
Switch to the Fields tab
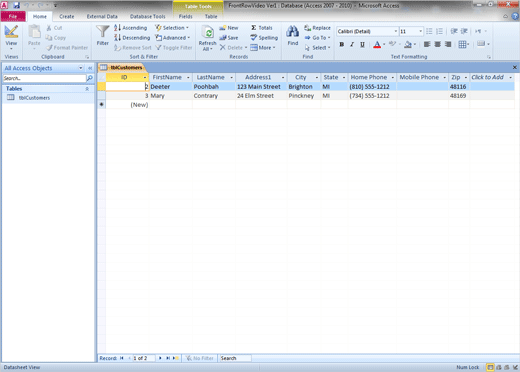[x=185, y=16]
